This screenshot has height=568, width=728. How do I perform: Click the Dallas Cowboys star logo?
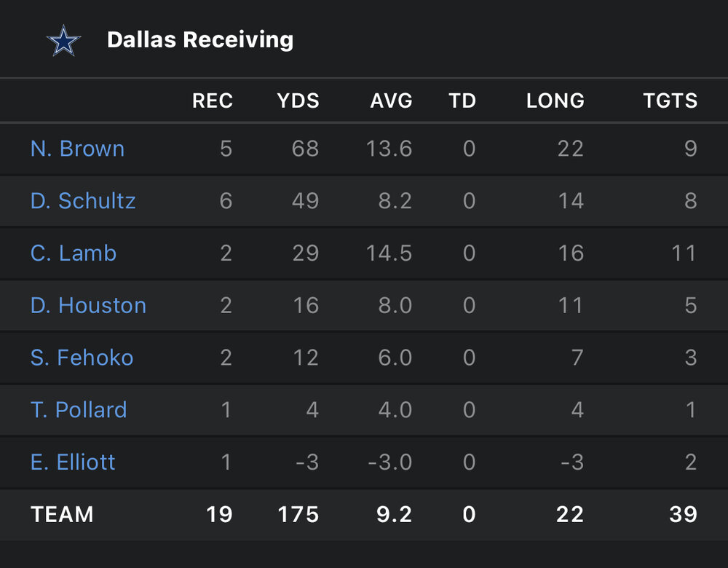tap(63, 41)
